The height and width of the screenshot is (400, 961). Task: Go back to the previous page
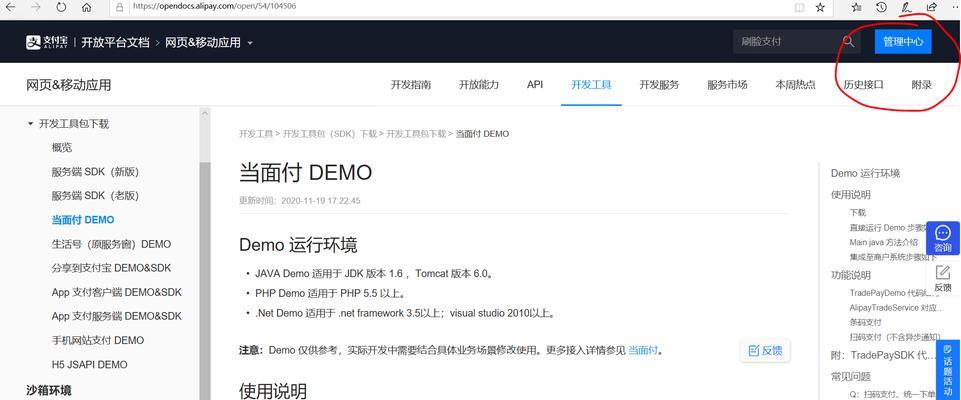click(11, 7)
